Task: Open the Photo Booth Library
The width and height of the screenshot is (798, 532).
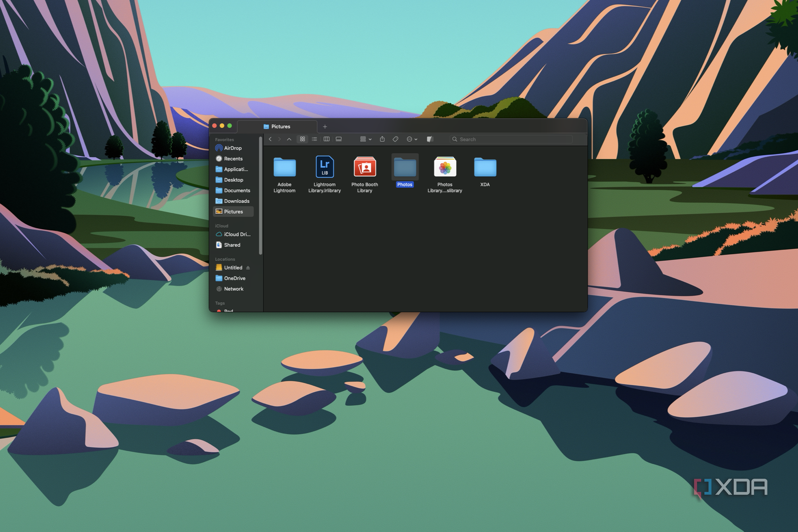Action: pos(365,167)
